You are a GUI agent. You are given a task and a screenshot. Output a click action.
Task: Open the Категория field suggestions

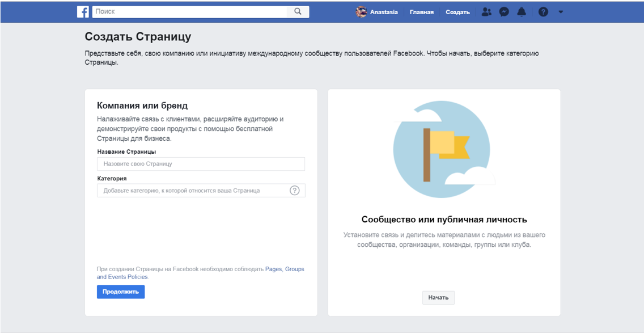coord(193,191)
